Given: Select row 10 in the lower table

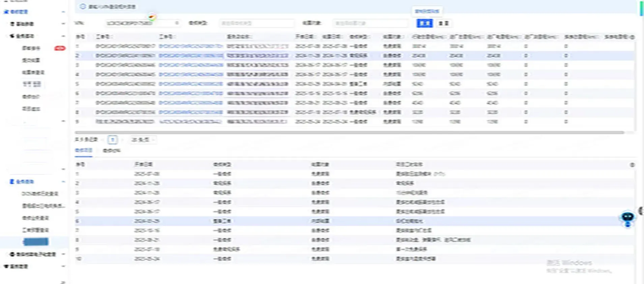Looking at the screenshot, I should point(355,259).
